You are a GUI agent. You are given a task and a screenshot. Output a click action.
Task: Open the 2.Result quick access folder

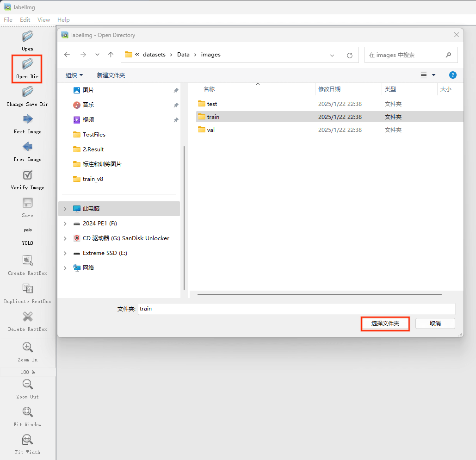click(93, 149)
